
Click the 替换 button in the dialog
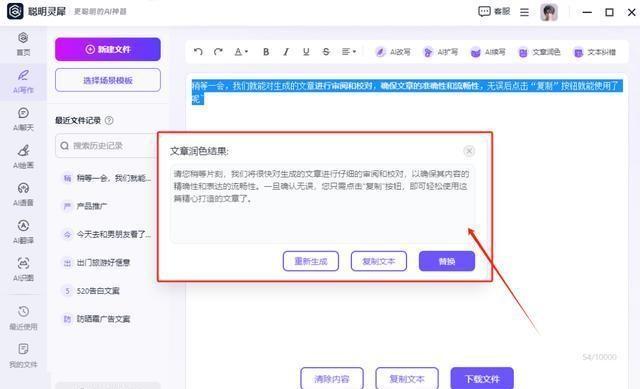447,261
